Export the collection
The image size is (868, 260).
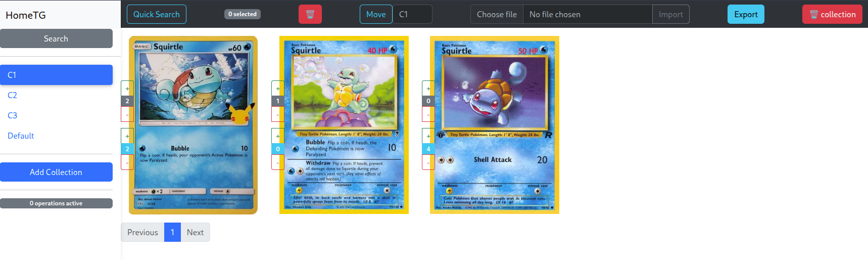(746, 14)
